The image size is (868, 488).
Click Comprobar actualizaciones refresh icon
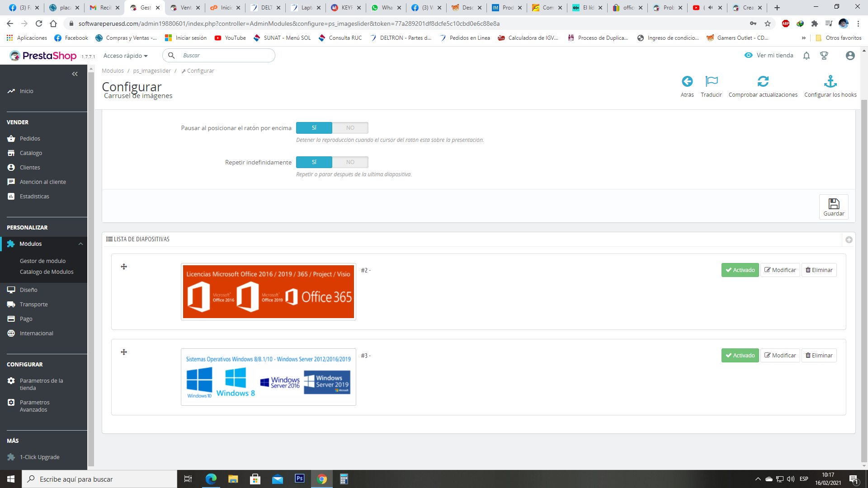[763, 82]
